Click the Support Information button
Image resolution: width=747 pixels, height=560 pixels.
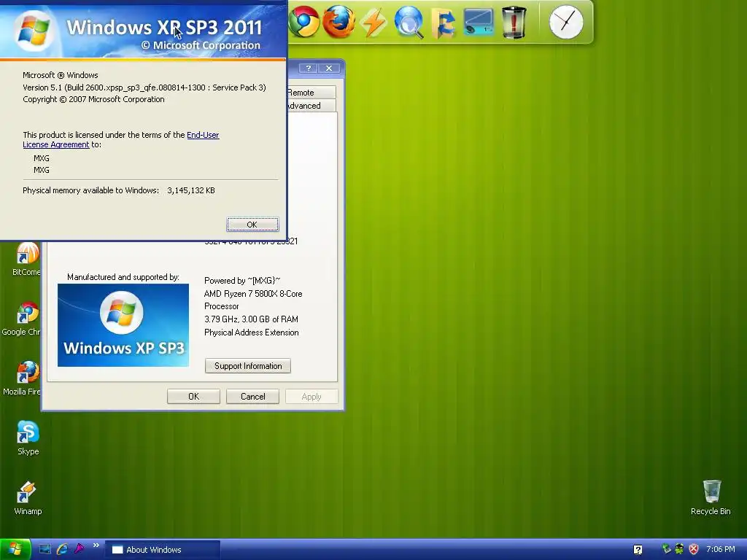pos(248,366)
